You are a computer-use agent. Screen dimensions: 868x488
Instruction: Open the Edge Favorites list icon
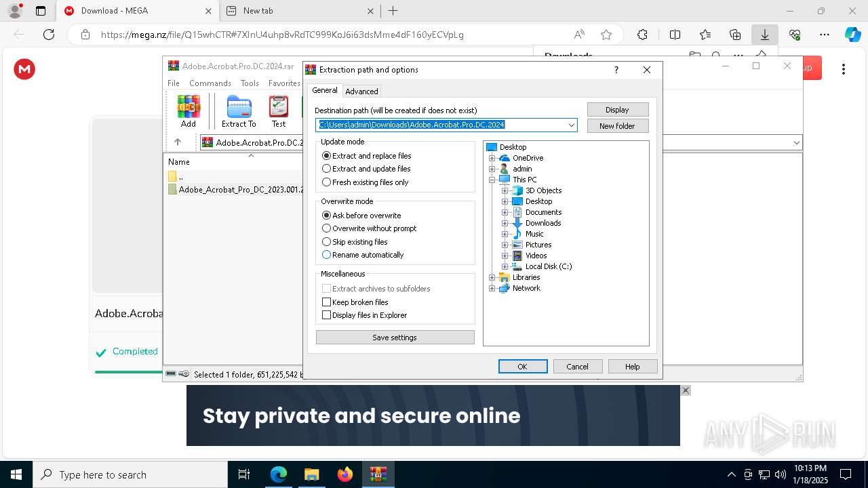[x=705, y=35]
